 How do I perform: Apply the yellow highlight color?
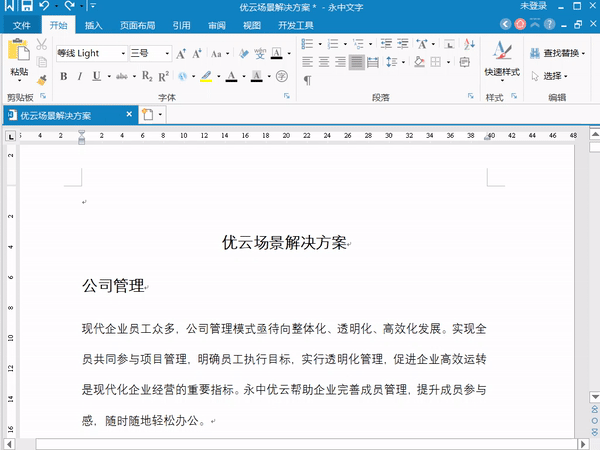pos(204,76)
